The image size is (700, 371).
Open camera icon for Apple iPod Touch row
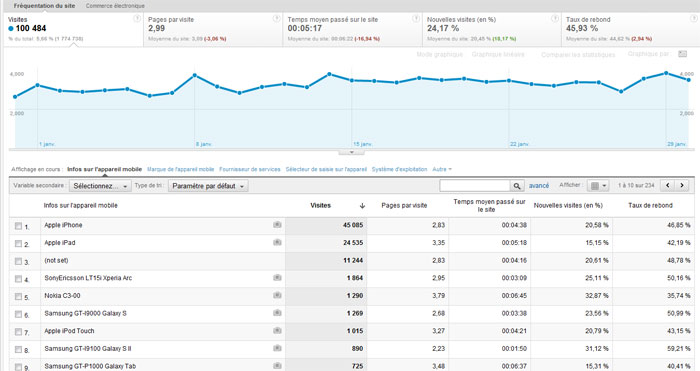pos(277,331)
